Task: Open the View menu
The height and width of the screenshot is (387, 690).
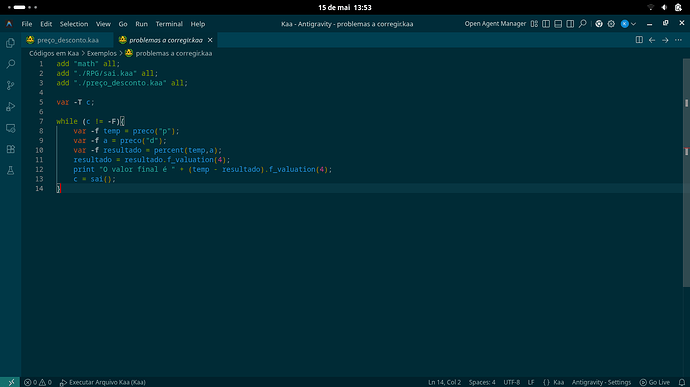Action: tap(103, 24)
